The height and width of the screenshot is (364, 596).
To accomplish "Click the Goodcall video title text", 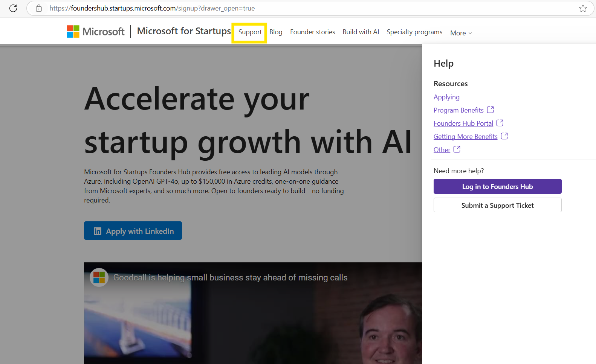I will pos(230,277).
